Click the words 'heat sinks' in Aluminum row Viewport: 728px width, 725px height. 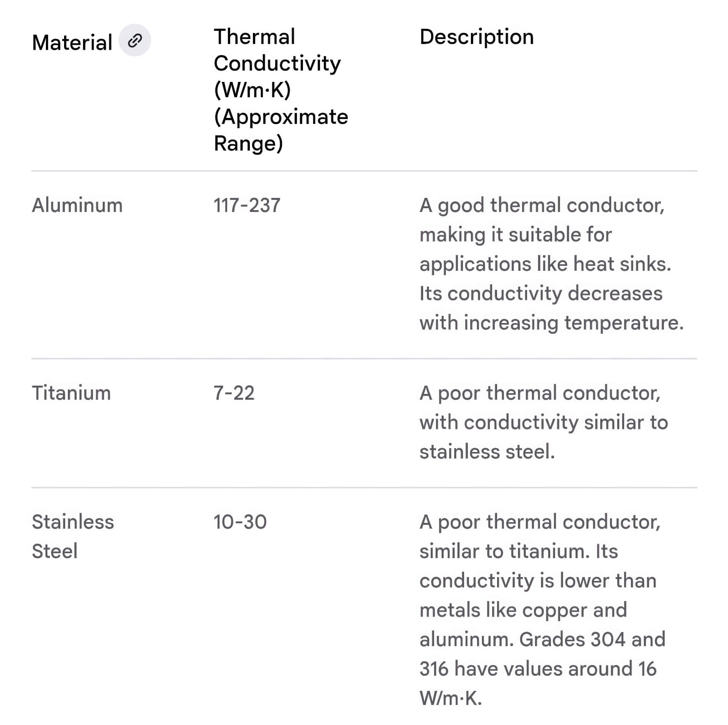coord(622,264)
